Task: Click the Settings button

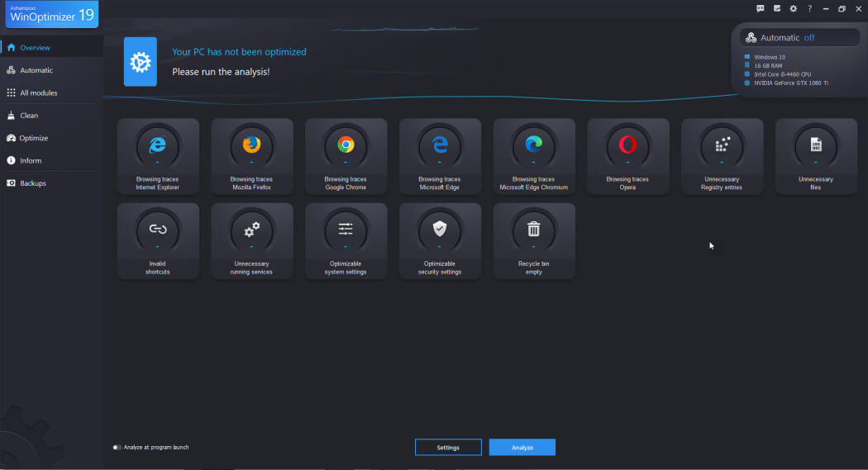Action: pos(448,448)
